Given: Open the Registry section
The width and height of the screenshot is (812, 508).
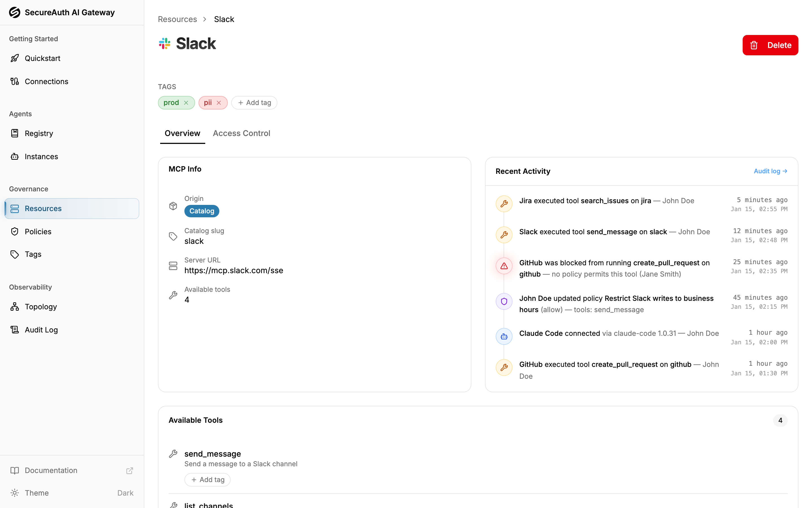Looking at the screenshot, I should [72, 133].
